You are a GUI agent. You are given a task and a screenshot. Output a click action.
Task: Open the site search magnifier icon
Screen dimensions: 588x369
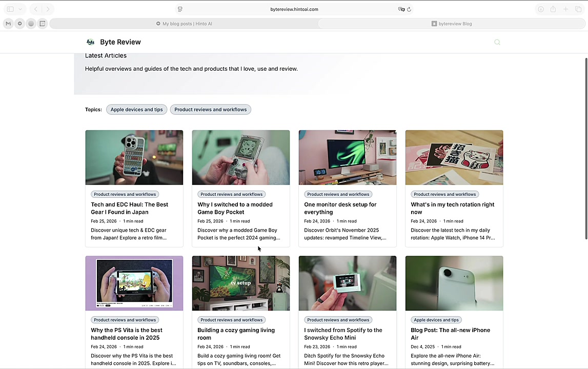point(497,43)
